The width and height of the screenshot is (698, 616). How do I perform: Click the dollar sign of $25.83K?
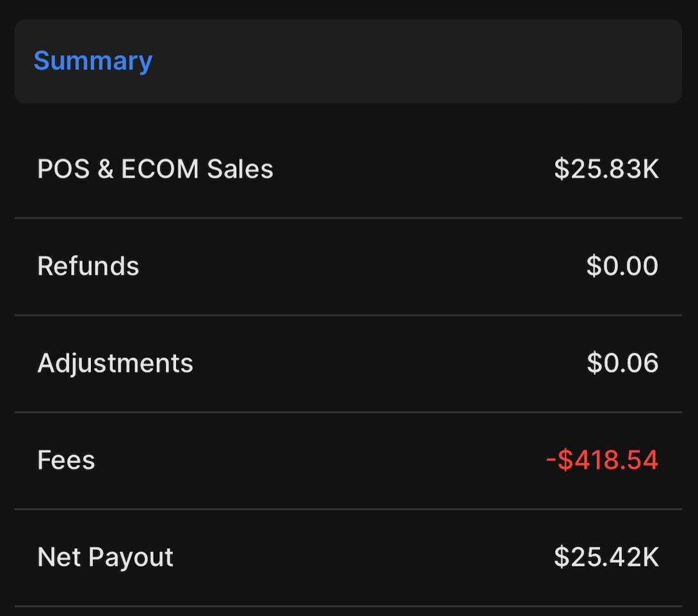(562, 169)
